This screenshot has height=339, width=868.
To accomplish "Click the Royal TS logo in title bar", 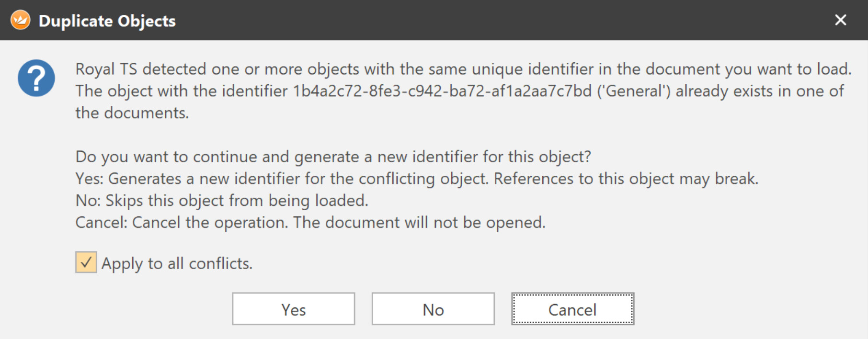I will [20, 20].
